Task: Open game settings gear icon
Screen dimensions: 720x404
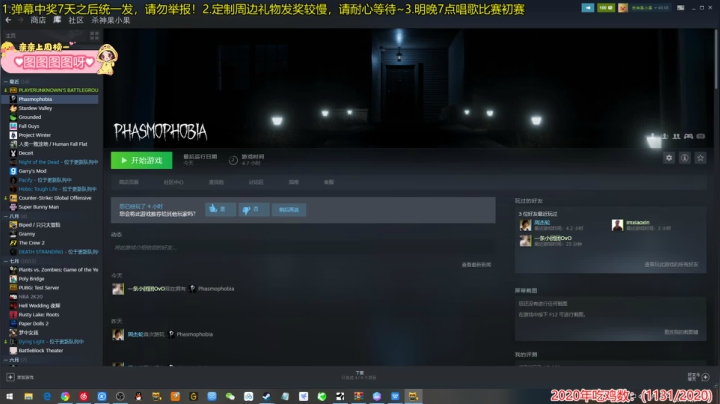Action: tap(669, 158)
